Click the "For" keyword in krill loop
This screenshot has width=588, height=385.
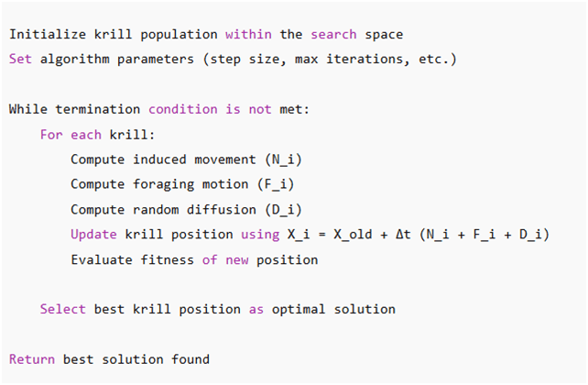(51, 134)
